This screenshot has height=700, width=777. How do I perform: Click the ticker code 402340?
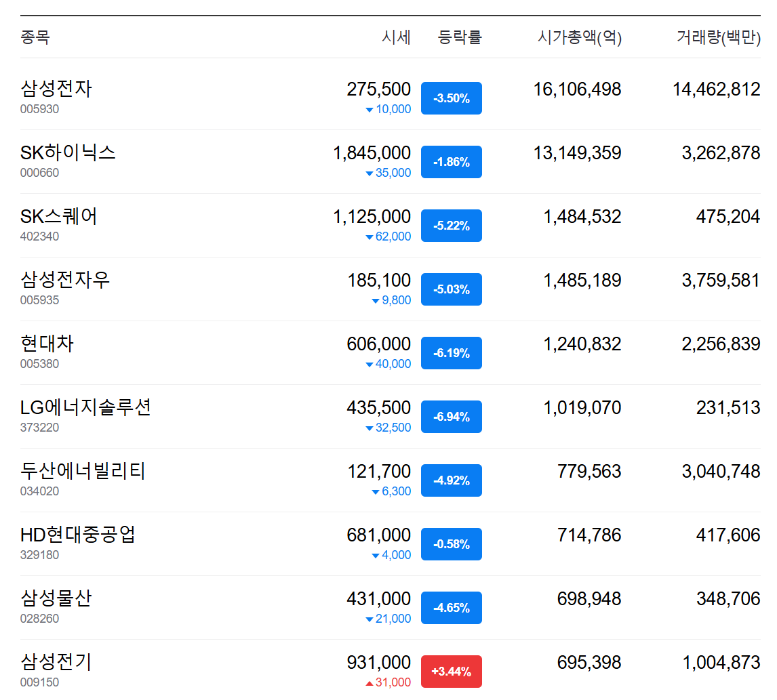(39, 236)
